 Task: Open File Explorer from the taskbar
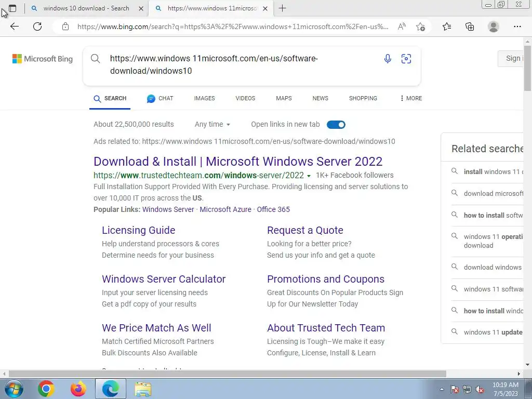[143, 389]
